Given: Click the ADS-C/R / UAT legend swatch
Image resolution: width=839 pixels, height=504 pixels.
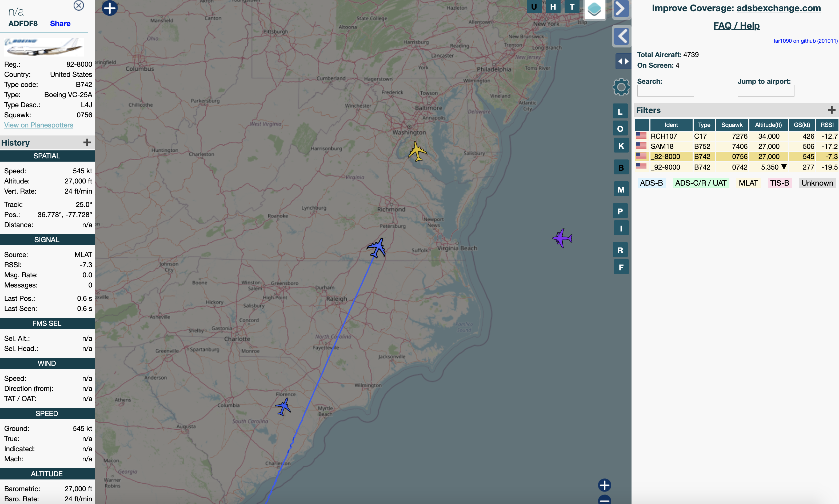Looking at the screenshot, I should (x=701, y=183).
